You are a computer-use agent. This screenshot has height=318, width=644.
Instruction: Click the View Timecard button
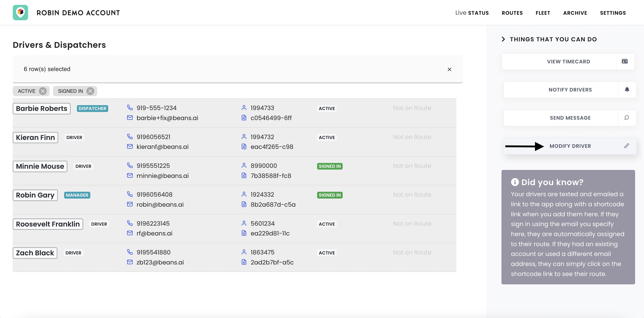(x=568, y=62)
